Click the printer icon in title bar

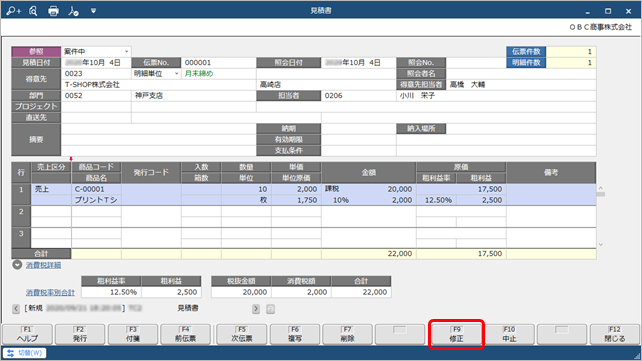pos(53,11)
